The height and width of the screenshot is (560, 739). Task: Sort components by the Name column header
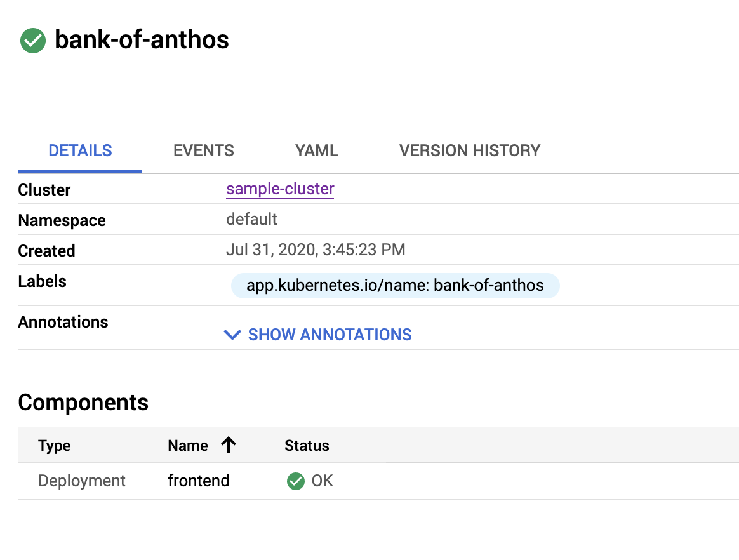(188, 446)
